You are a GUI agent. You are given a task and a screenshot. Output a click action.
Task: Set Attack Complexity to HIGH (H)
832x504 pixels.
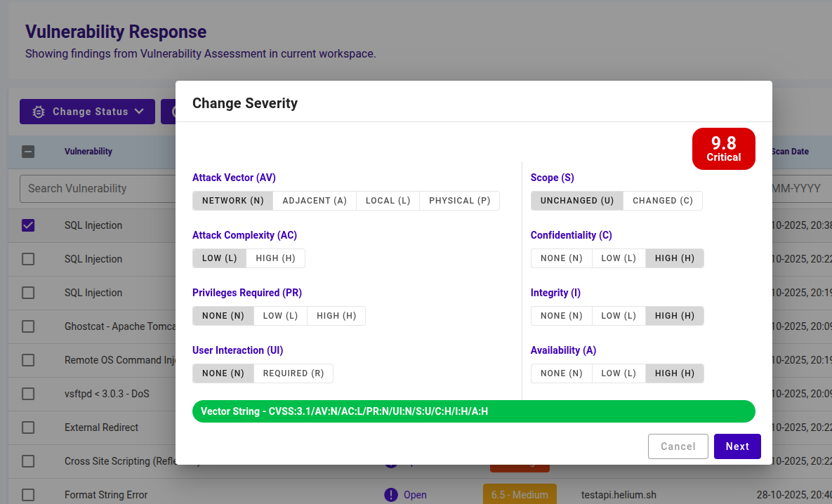pos(275,258)
